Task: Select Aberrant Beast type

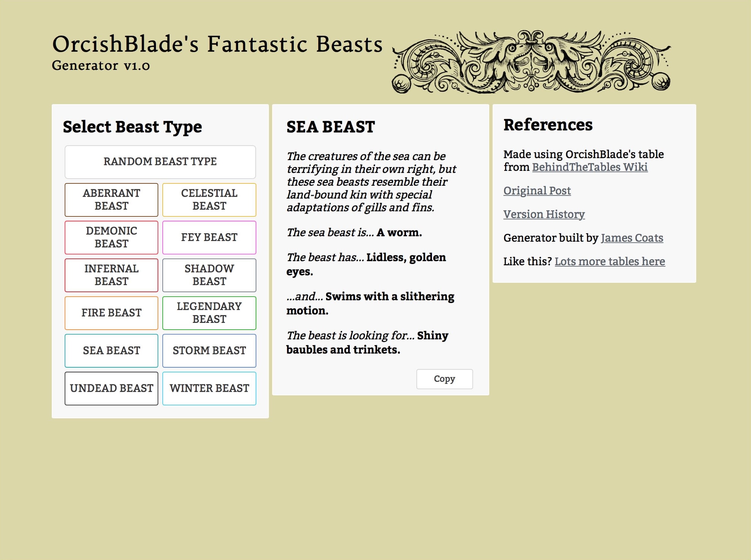Action: pos(111,200)
